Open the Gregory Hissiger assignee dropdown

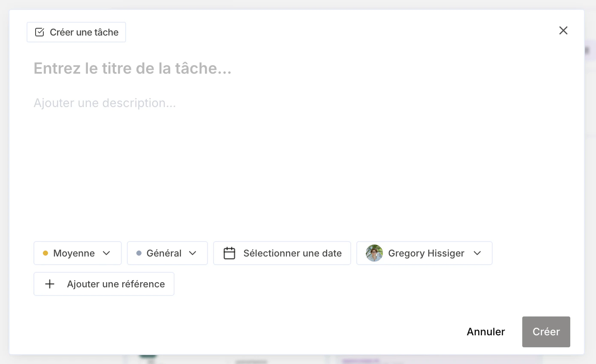tap(424, 253)
